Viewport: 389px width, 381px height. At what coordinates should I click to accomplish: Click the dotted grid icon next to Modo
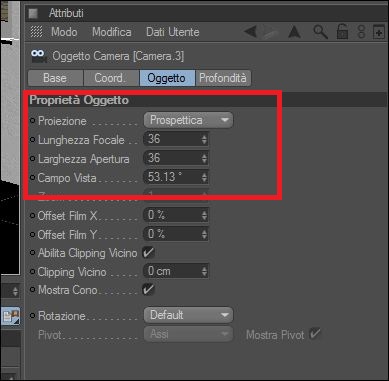[x=36, y=32]
